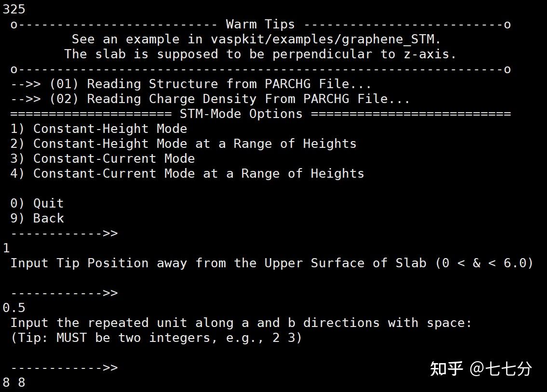
Task: Click the Input Tip Position prompt line
Action: (x=271, y=263)
